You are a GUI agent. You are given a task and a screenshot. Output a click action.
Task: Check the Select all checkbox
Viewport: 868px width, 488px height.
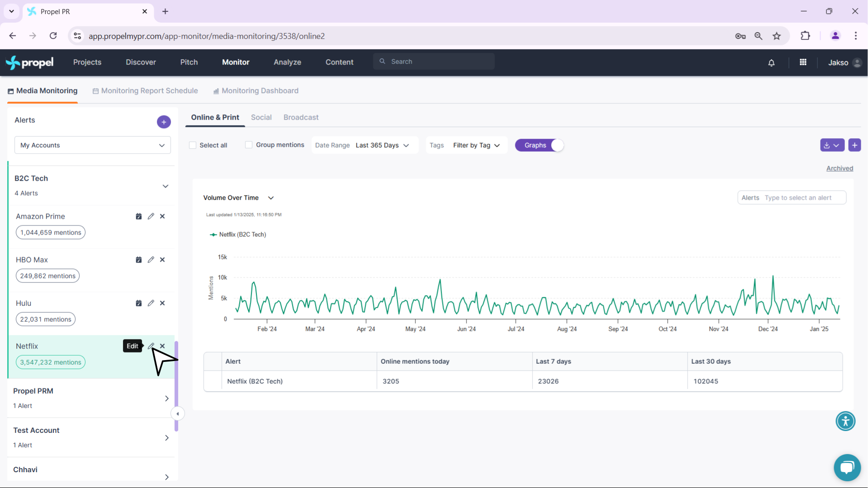coord(193,145)
